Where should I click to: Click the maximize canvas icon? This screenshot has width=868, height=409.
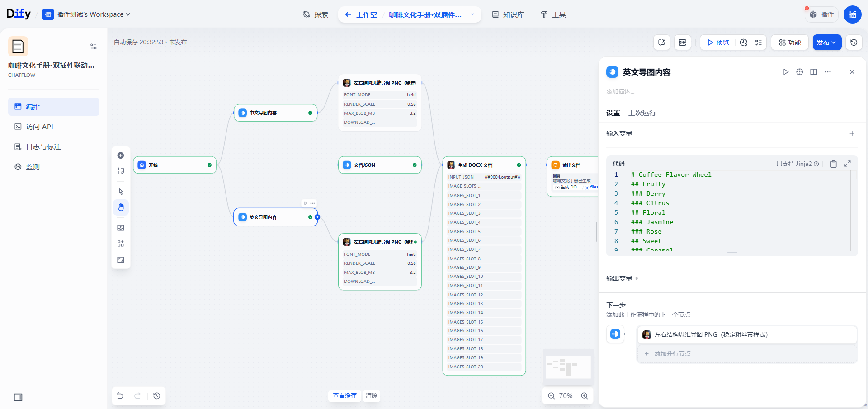pyautogui.click(x=121, y=260)
